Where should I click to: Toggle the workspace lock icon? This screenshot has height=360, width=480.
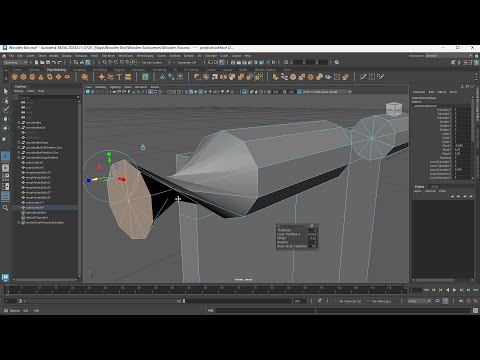pos(475,56)
